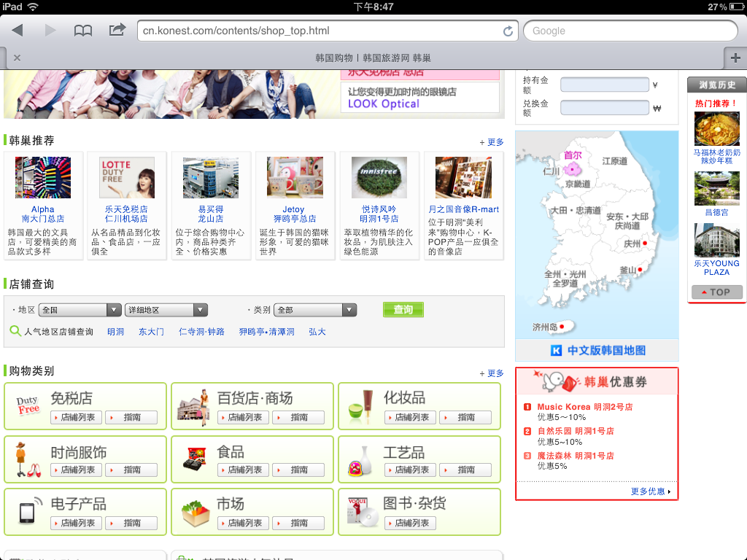The width and height of the screenshot is (747, 560).
Task: Click 指南 under 食品
Action: [298, 470]
